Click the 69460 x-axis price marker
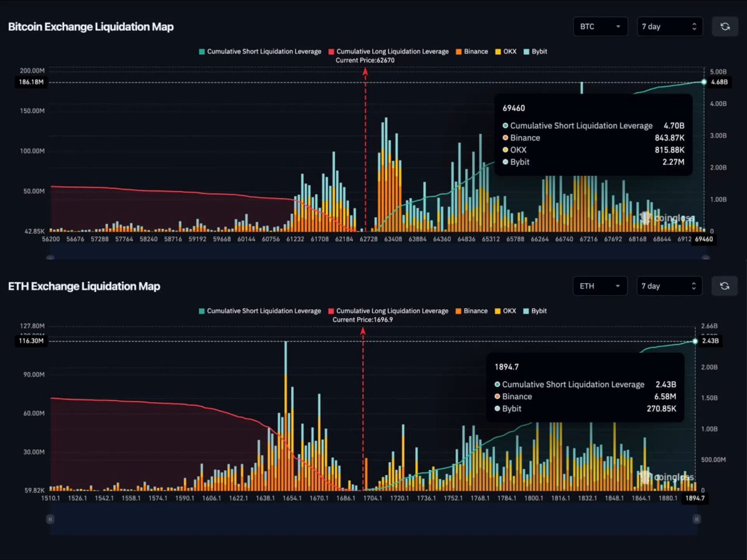 point(704,239)
